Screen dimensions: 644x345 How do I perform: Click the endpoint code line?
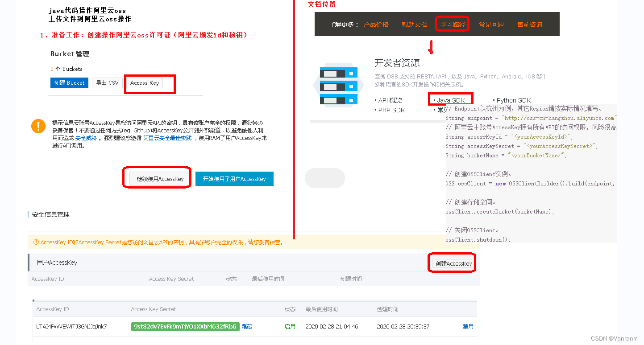click(x=531, y=118)
